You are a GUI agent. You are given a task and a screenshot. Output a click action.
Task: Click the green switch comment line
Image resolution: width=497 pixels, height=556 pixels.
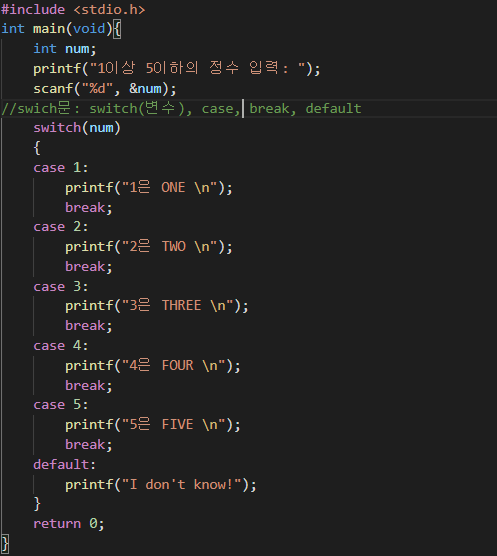pyautogui.click(x=181, y=109)
